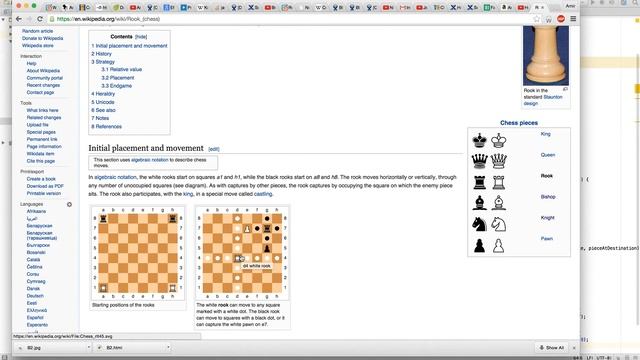Jump to References in Contents
This screenshot has height=360, width=640.
107,127
